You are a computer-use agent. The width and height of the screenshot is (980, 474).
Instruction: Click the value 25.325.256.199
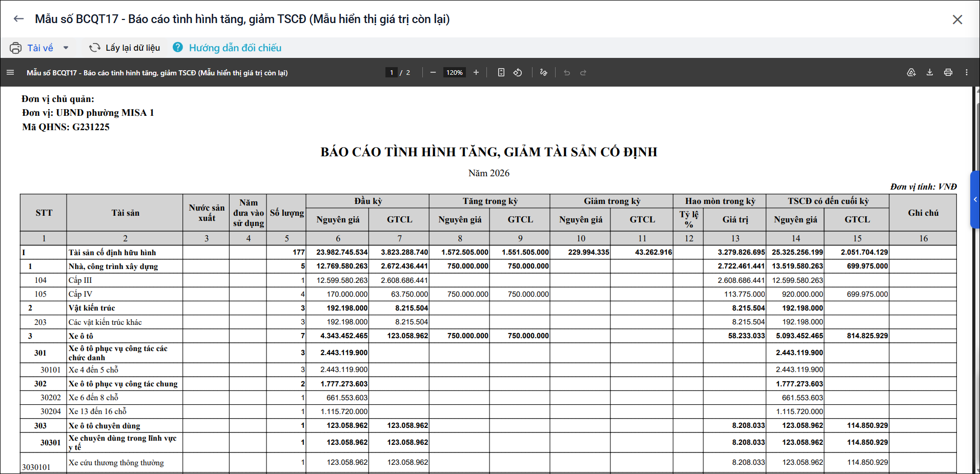[798, 252]
